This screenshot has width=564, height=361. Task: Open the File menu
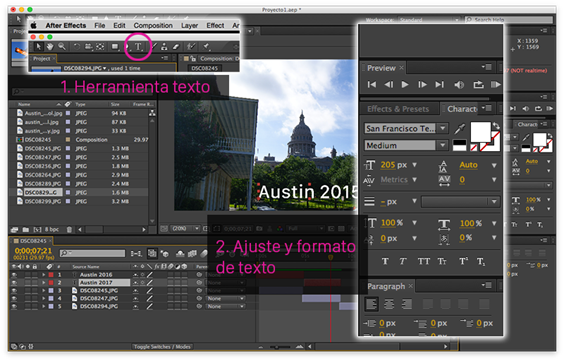(x=100, y=26)
